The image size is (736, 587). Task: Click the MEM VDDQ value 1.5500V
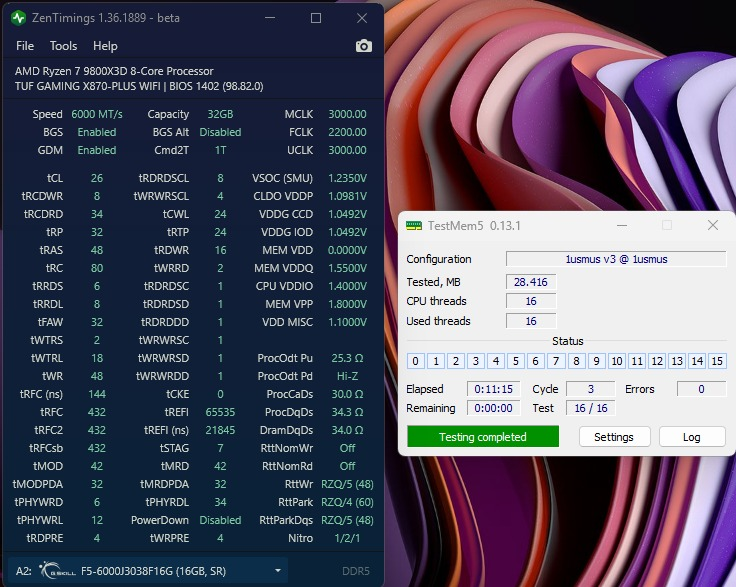point(347,268)
